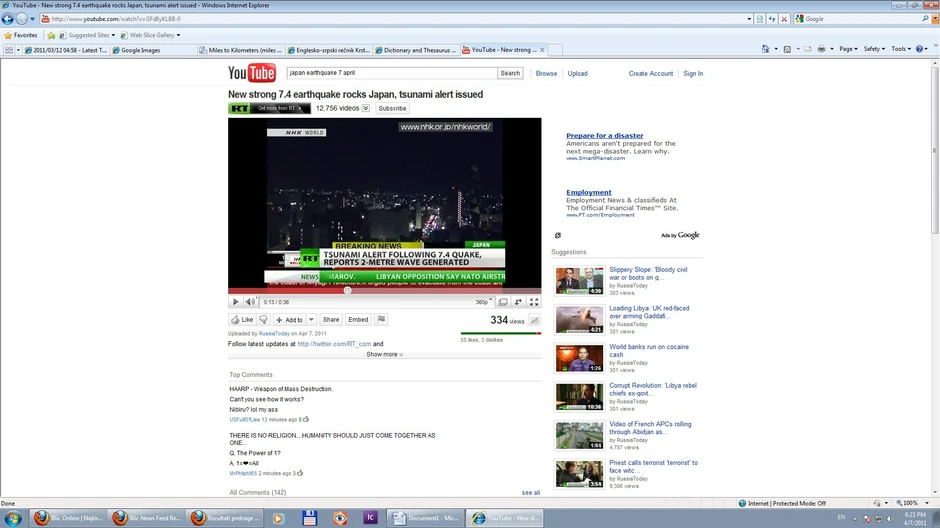Open the 360p video quality dropdown
The image size is (940, 528).
tap(484, 302)
